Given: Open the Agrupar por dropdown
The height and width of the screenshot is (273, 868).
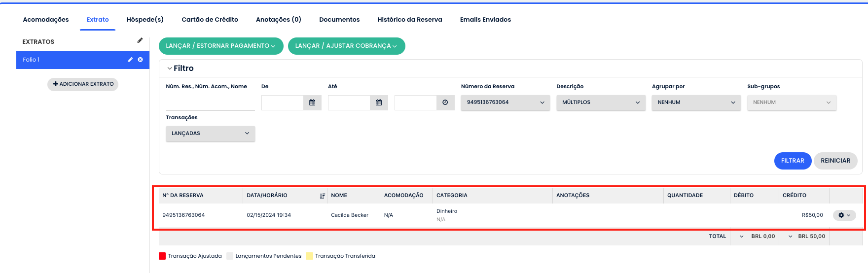Looking at the screenshot, I should [696, 102].
